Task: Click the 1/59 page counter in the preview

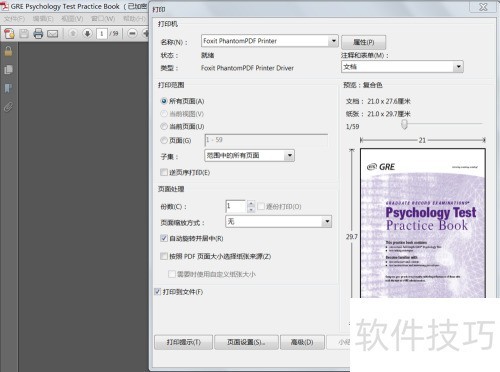Action: click(353, 127)
